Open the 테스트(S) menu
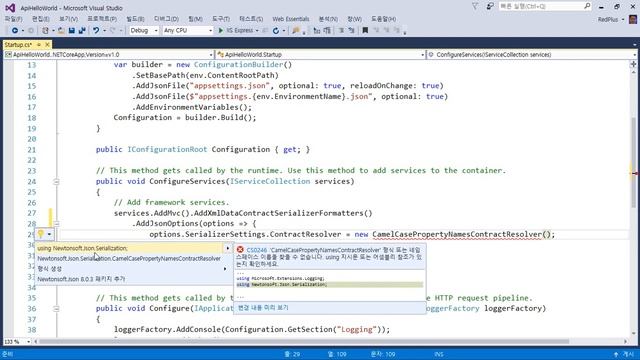Image resolution: width=640 pixels, height=360 pixels. [x=251, y=19]
